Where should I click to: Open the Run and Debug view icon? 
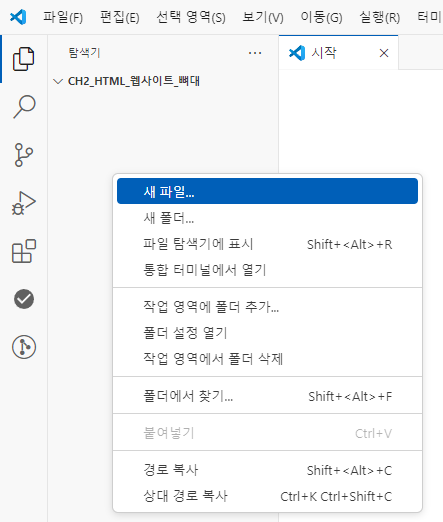point(24,203)
